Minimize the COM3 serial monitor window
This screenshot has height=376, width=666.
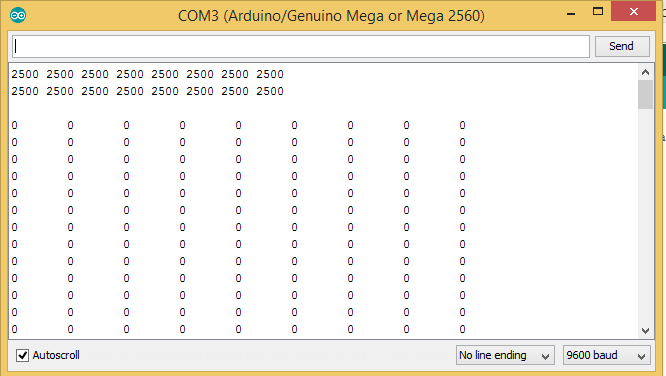pos(571,13)
